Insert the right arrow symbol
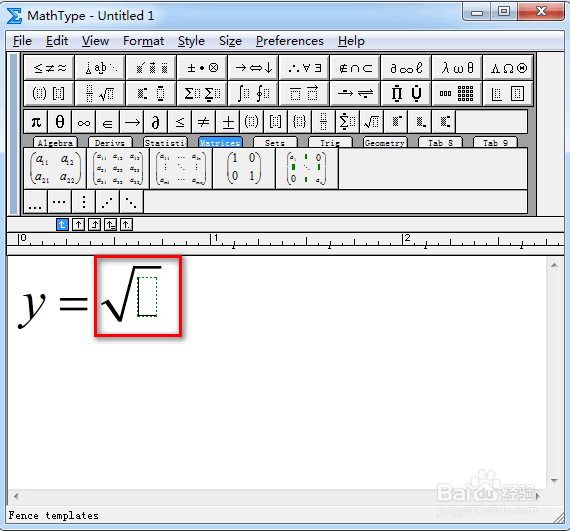 tap(132, 122)
